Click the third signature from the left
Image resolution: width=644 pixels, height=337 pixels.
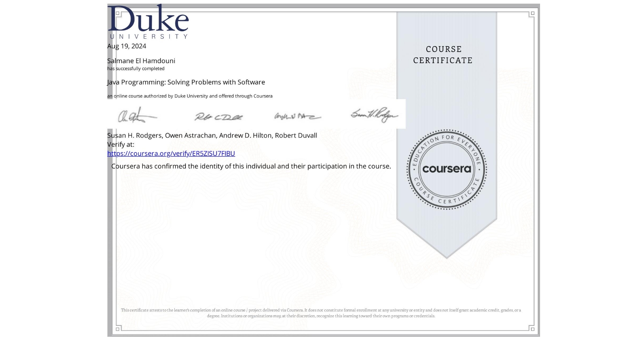pyautogui.click(x=298, y=116)
